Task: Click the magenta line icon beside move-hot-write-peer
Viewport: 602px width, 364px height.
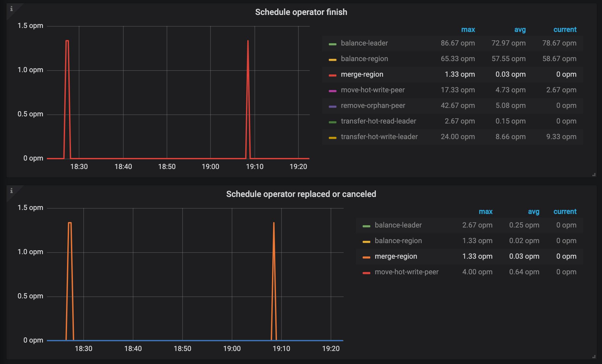Action: [332, 90]
